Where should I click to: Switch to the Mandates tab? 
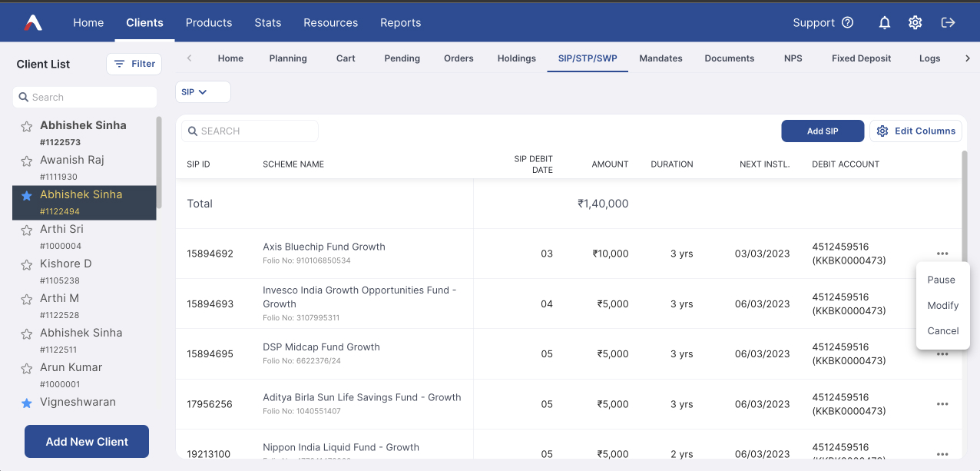661,58
